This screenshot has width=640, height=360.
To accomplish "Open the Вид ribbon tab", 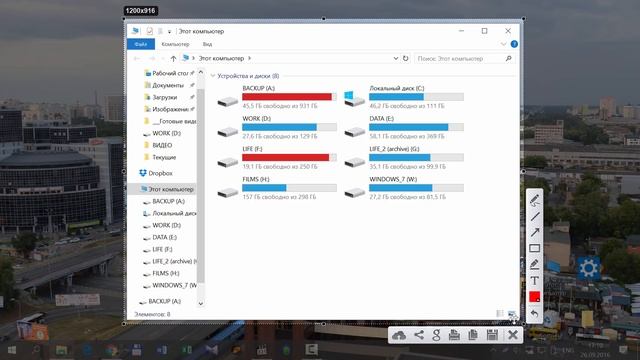I will 207,44.
